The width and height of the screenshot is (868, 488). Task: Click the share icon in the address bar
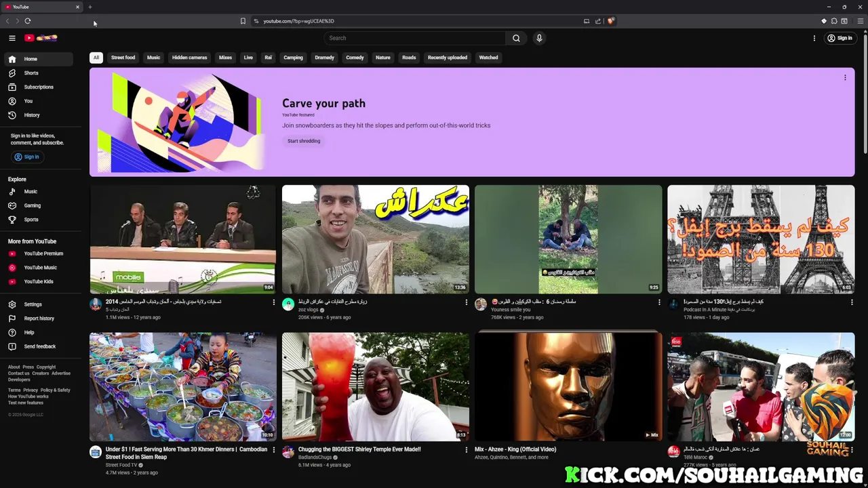point(598,21)
